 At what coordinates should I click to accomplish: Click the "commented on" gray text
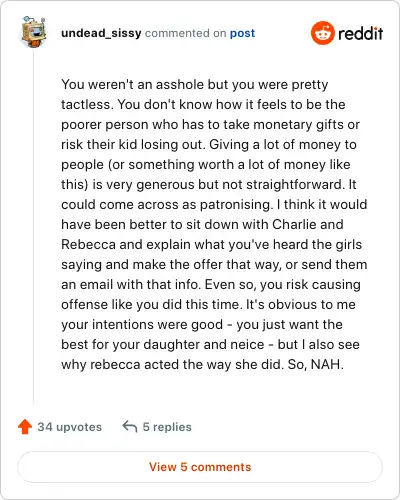(x=186, y=33)
